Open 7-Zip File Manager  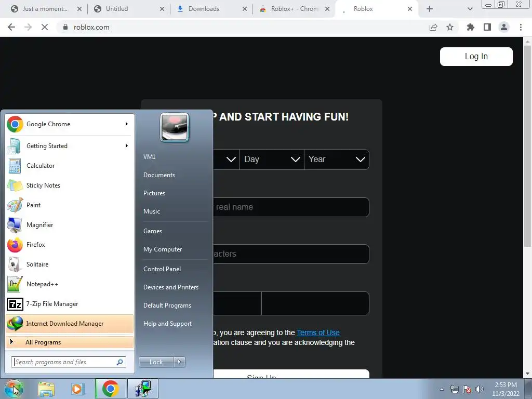click(x=70, y=303)
